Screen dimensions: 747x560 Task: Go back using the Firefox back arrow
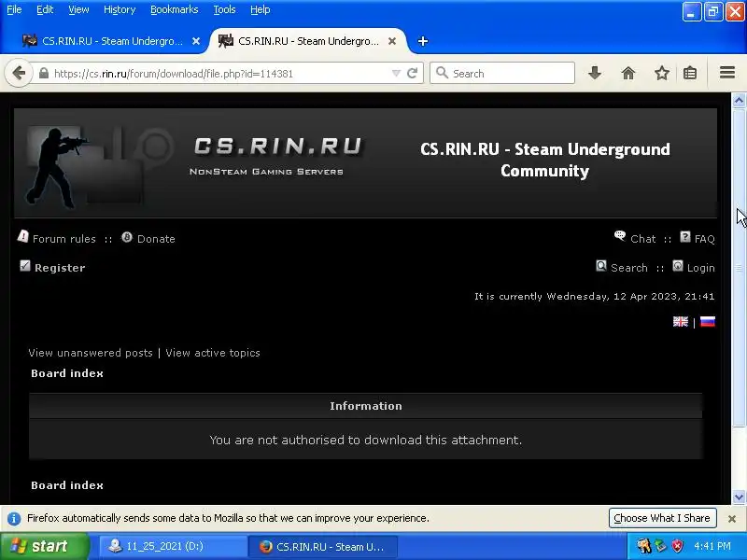pos(19,74)
